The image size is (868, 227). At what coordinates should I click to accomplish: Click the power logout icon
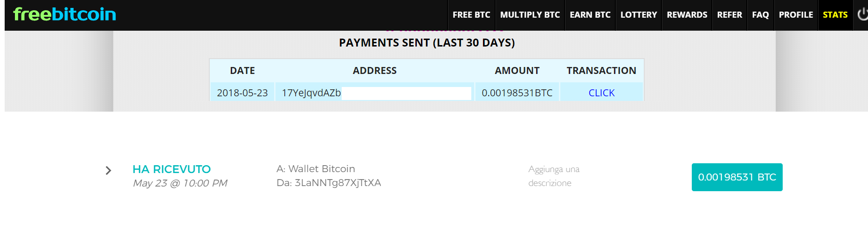click(x=862, y=14)
